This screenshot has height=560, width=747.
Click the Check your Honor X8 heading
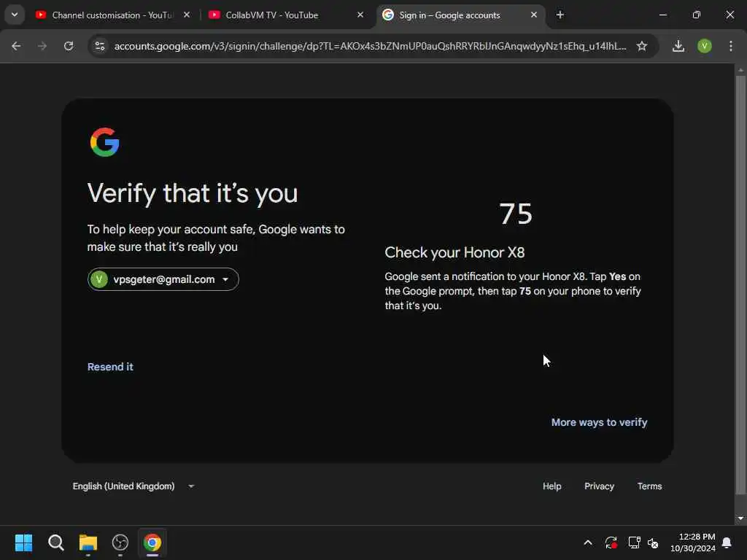(x=454, y=252)
